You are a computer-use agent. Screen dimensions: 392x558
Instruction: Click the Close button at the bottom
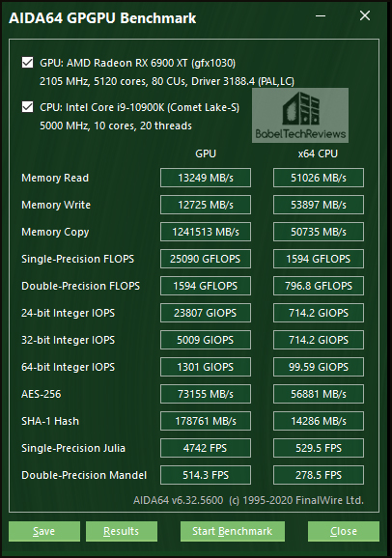tap(344, 531)
